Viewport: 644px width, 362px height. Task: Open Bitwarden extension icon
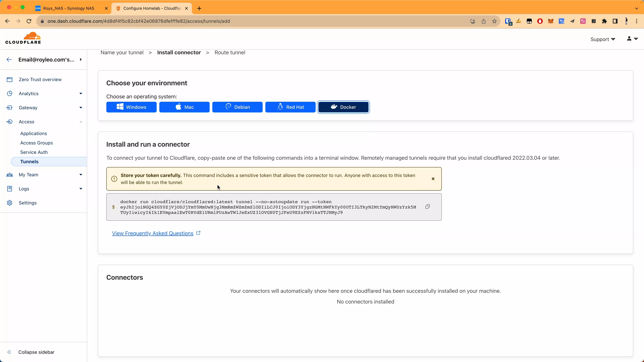(508, 21)
